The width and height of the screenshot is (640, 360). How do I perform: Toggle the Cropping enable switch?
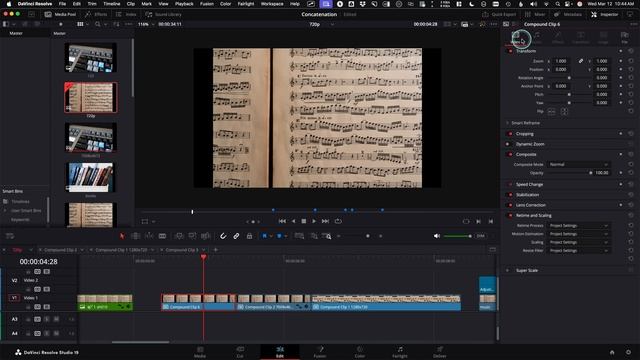tap(510, 134)
